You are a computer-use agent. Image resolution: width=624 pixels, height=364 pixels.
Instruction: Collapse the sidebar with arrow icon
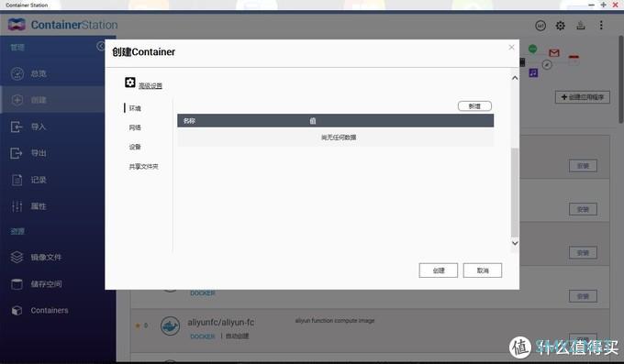pos(101,47)
